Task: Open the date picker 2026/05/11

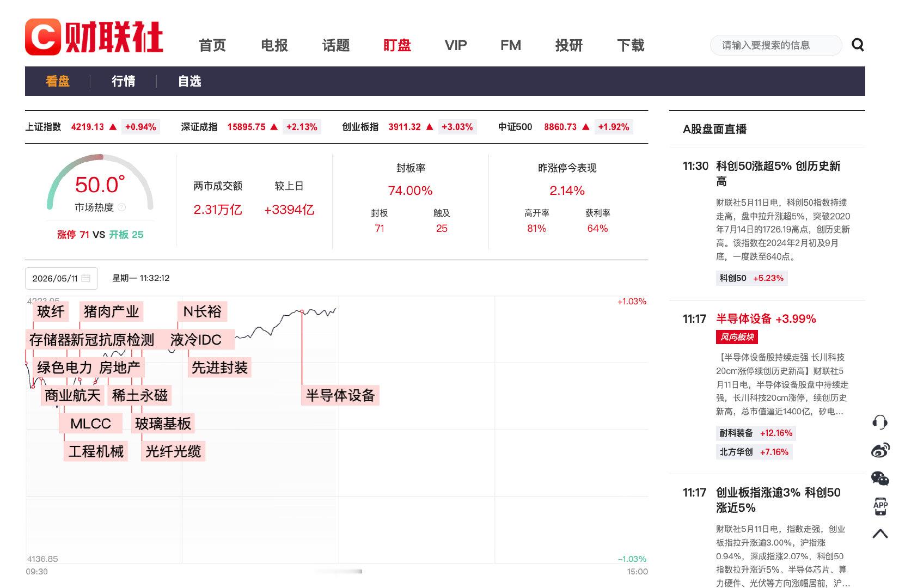Action: tap(62, 278)
